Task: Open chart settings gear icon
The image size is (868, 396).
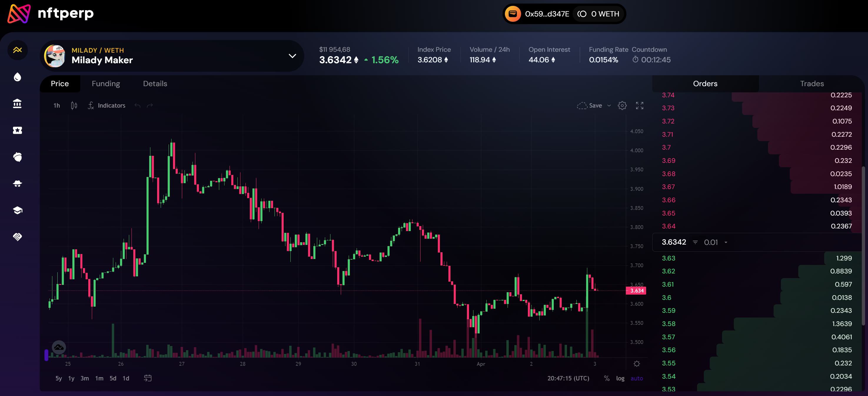Action: click(622, 106)
